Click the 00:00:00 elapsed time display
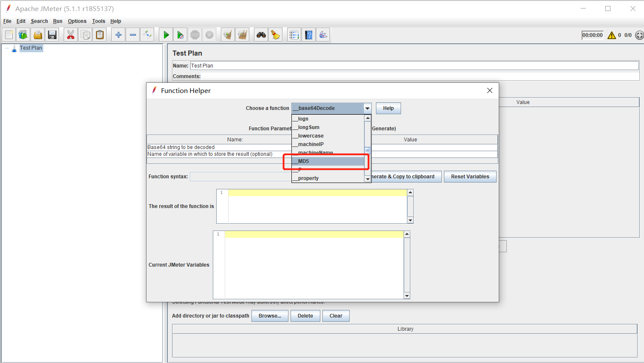This screenshot has height=363, width=644. [x=593, y=35]
